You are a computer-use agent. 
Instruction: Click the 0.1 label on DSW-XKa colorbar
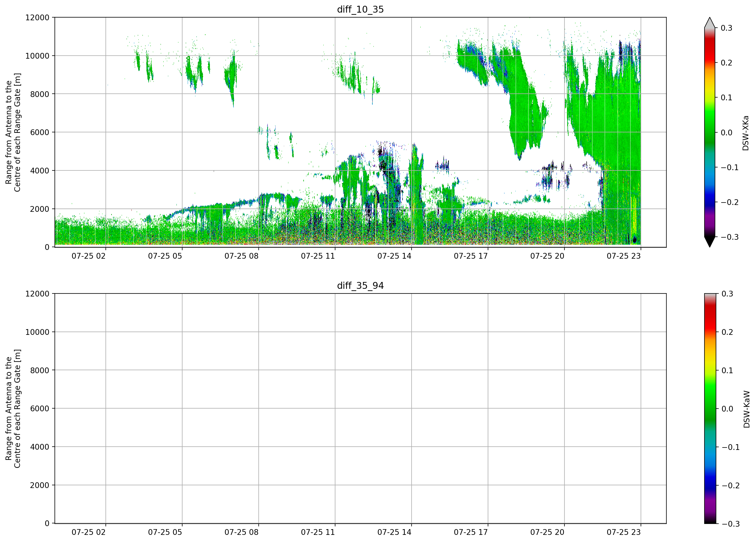click(x=726, y=98)
